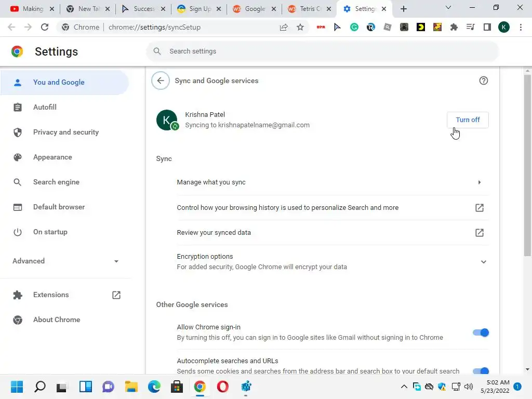Screen dimensions: 532x399
Task: Open Extensions page via external link icon
Action: pyautogui.click(x=116, y=295)
